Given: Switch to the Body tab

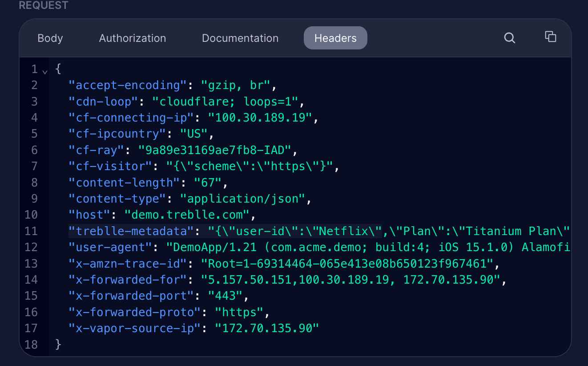Looking at the screenshot, I should 50,38.
